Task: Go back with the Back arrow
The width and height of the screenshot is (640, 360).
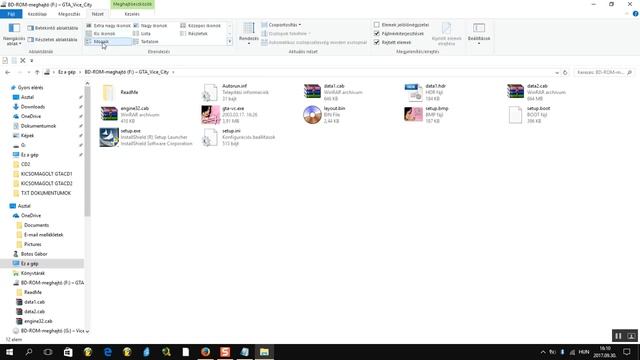Action: (x=8, y=72)
